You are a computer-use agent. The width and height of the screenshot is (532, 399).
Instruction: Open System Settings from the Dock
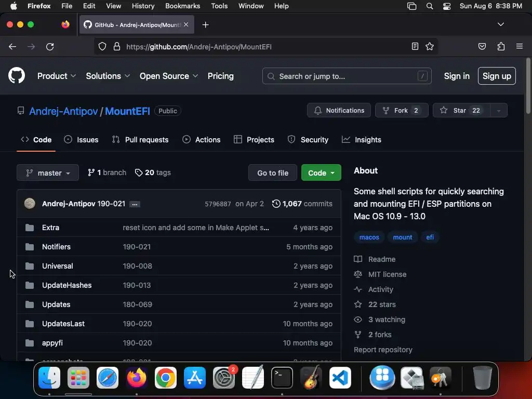(224, 378)
